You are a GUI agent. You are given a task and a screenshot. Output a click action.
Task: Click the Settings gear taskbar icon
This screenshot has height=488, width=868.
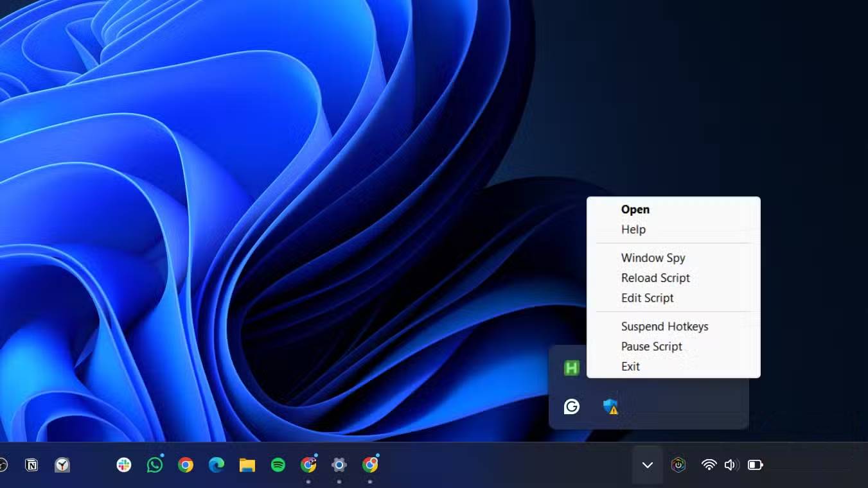[x=339, y=465]
